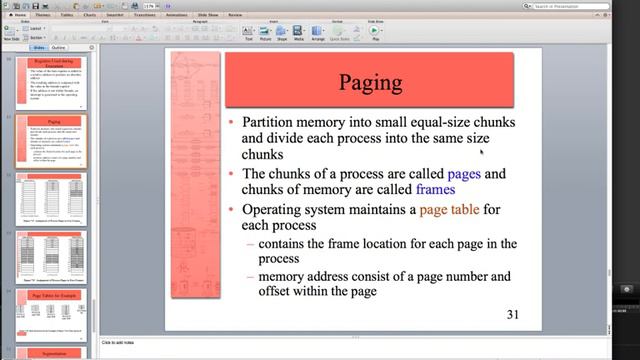Open the zoom percentage dropdown
Screen dimensions: 640x360
(158, 6)
